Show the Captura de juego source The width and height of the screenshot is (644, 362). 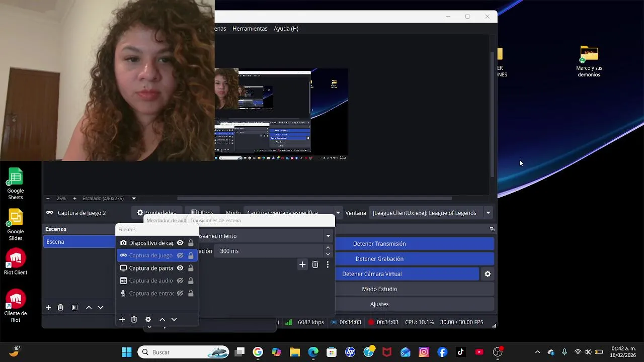180,255
